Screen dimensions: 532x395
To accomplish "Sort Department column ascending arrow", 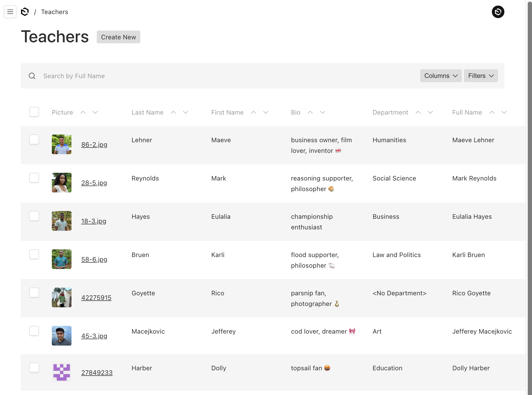I will 418,112.
